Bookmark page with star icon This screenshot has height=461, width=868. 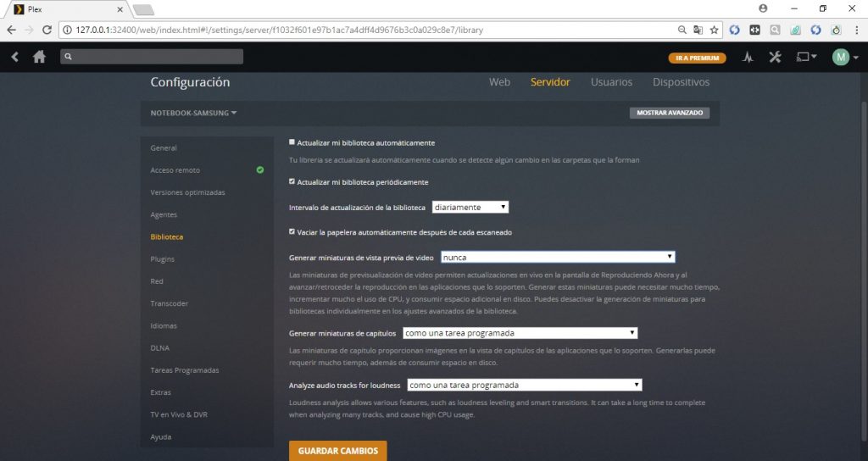[714, 30]
